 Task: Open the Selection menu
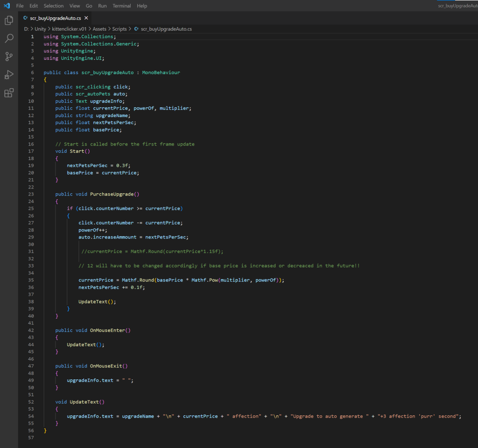pyautogui.click(x=54, y=6)
